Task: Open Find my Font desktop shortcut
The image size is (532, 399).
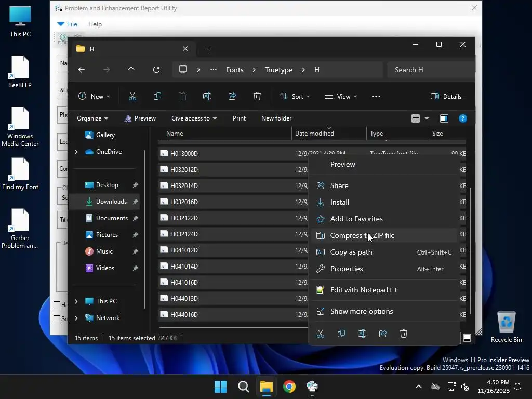Action: tap(20, 174)
